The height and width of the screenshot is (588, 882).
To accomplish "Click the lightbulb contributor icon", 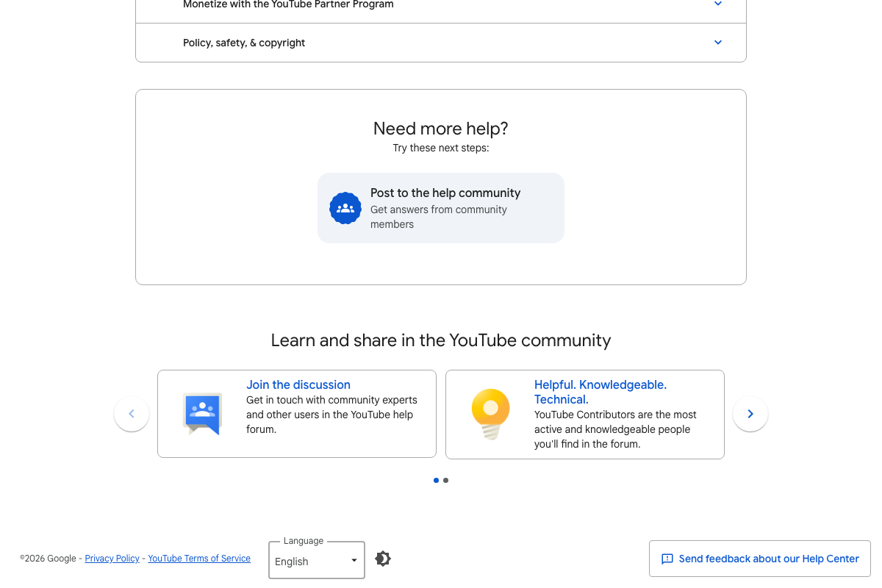I will click(x=491, y=414).
